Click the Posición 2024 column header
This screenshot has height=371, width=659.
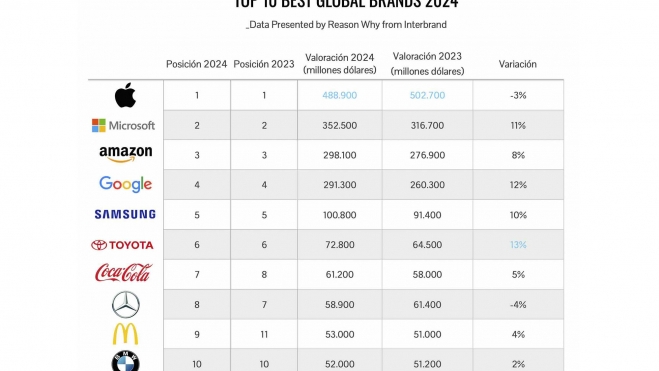pyautogui.click(x=196, y=64)
